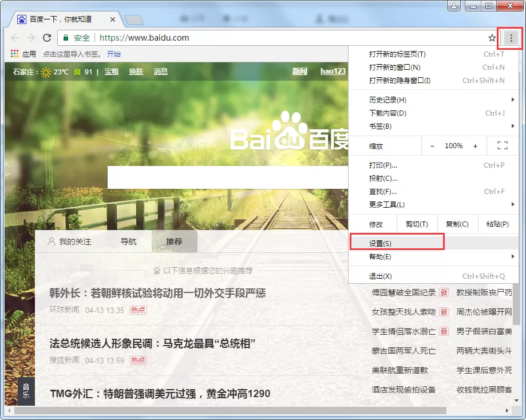Screen dimensions: 526x420
Task: Click the 剪切(T) button
Action: (x=417, y=224)
